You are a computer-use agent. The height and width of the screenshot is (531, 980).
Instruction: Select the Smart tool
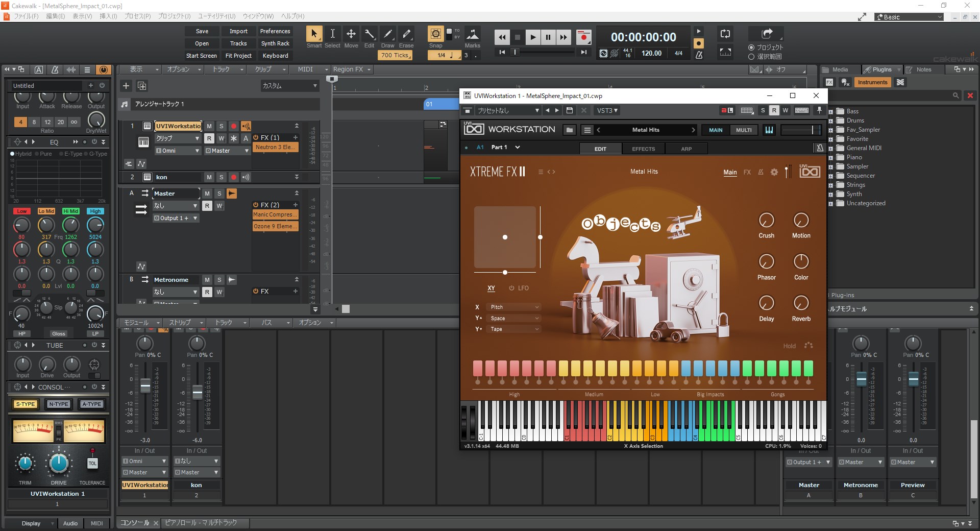(314, 34)
